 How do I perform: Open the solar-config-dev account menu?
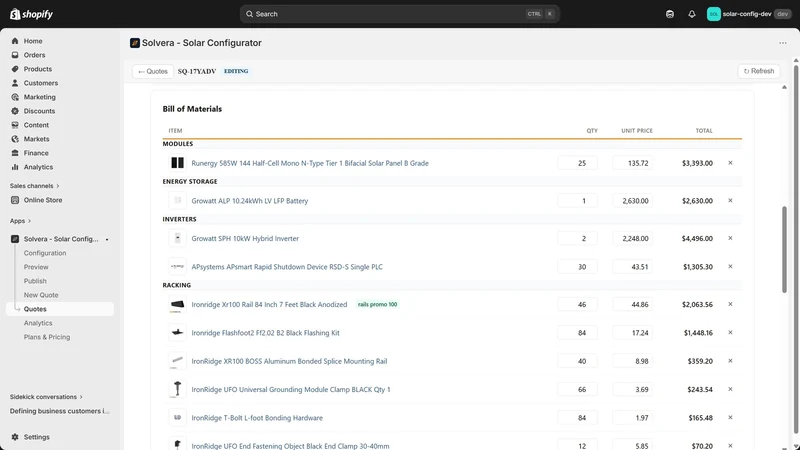point(748,14)
